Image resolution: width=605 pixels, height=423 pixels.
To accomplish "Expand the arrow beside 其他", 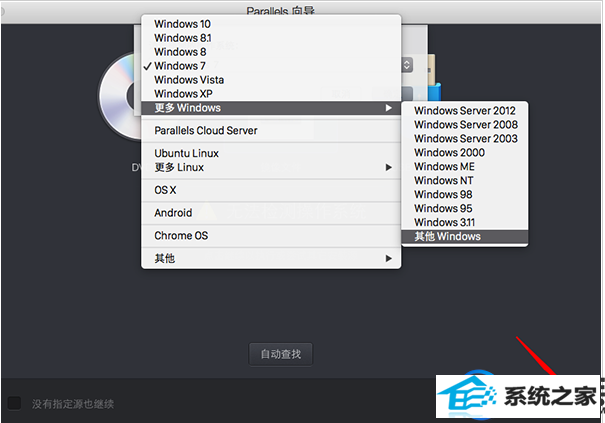I will coord(389,258).
